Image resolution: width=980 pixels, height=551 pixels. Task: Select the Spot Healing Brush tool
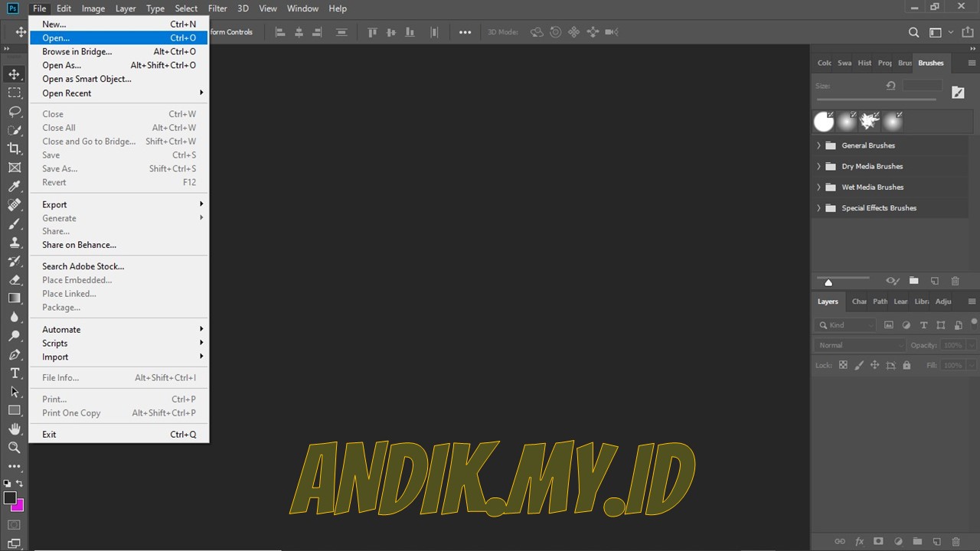14,205
